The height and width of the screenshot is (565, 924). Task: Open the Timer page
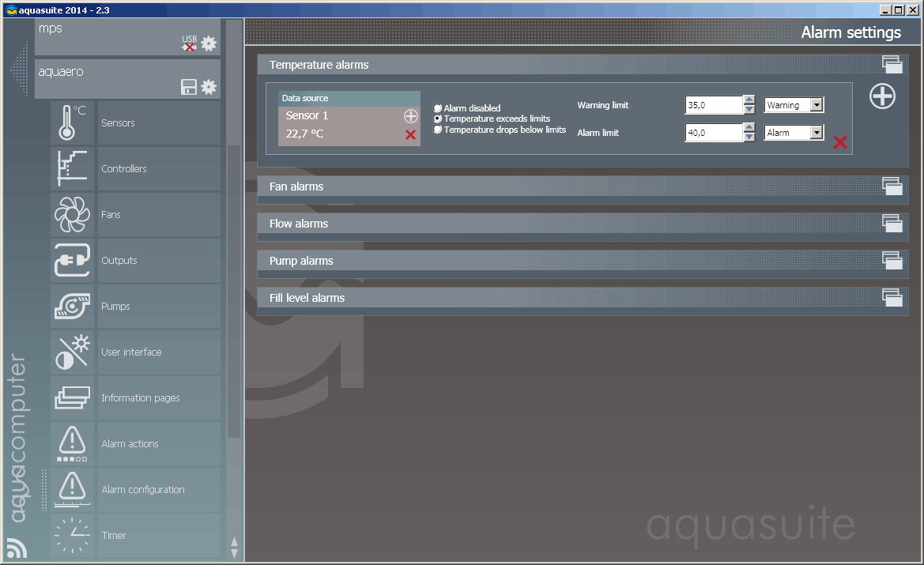tap(159, 536)
